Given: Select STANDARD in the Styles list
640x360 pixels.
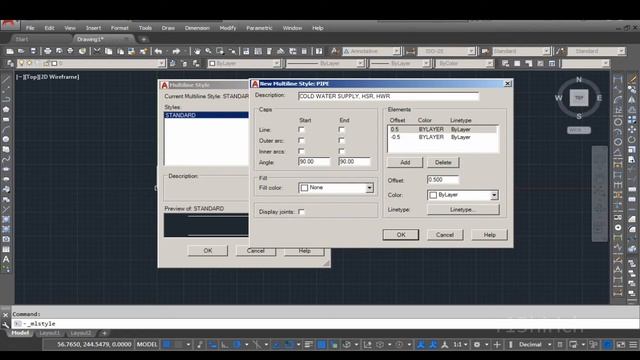Looking at the screenshot, I should pyautogui.click(x=206, y=115).
